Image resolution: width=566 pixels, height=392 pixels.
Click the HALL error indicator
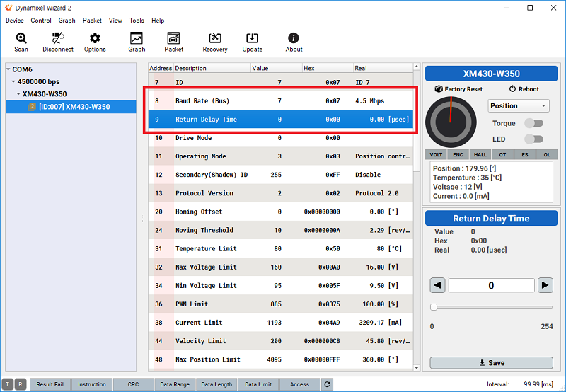(x=480, y=154)
